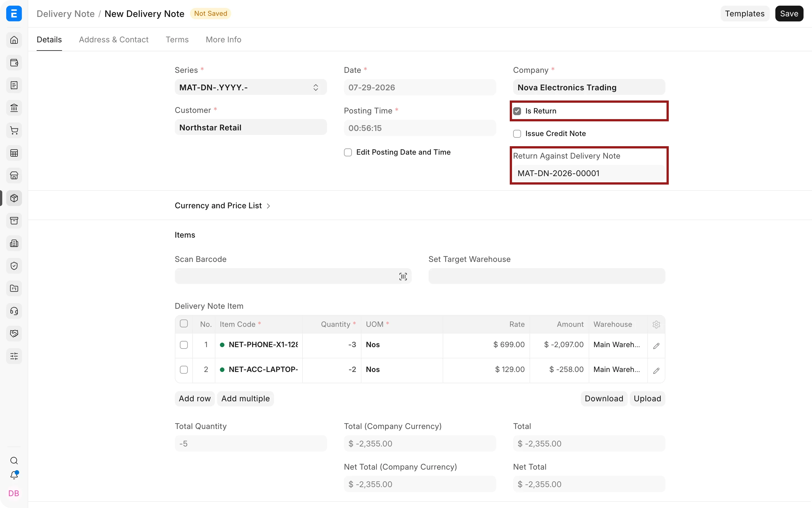The width and height of the screenshot is (812, 508).
Task: Open the headset support sidebar icon
Action: tap(14, 311)
